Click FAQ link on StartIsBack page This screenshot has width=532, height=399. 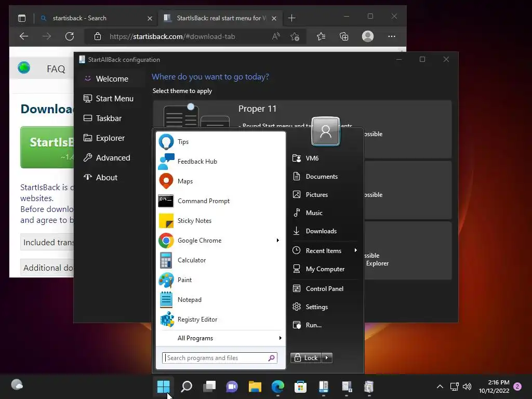point(56,69)
